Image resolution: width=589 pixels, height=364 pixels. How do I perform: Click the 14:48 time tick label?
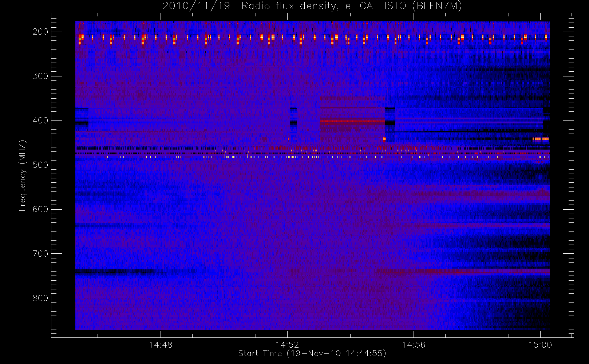point(161,345)
